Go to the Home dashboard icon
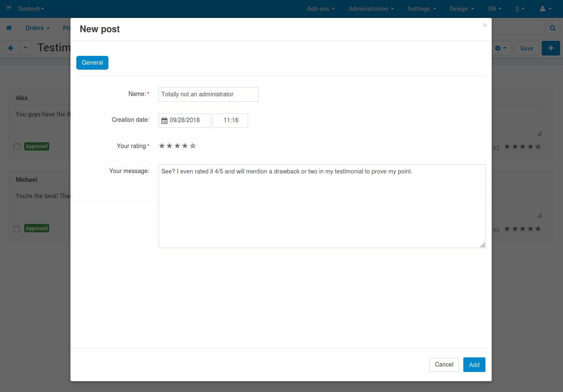Viewport: 563px width, 392px height. coord(9,28)
